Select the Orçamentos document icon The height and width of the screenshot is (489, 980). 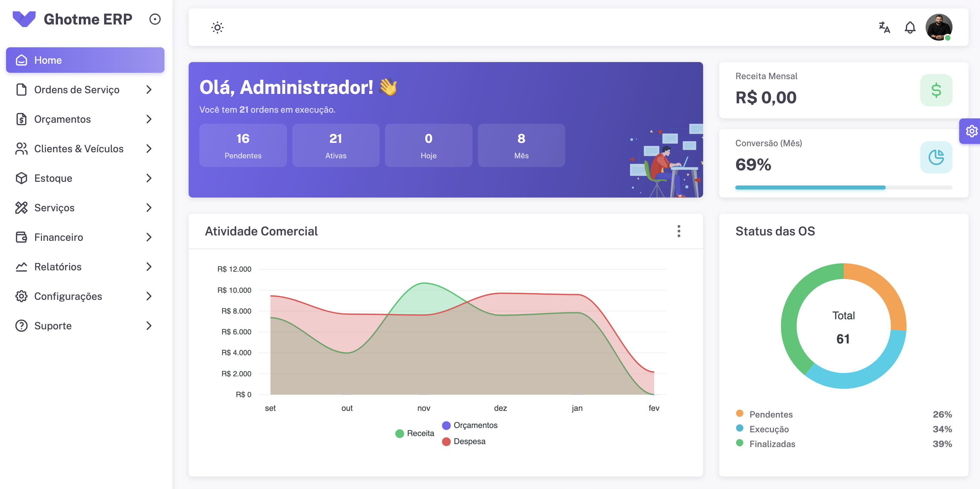21,119
